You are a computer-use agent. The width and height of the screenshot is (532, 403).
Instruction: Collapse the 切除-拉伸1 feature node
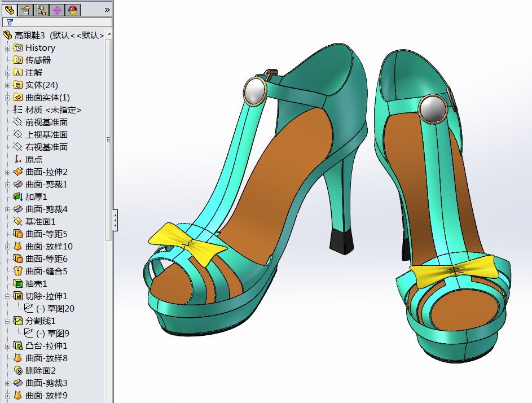pos(8,296)
